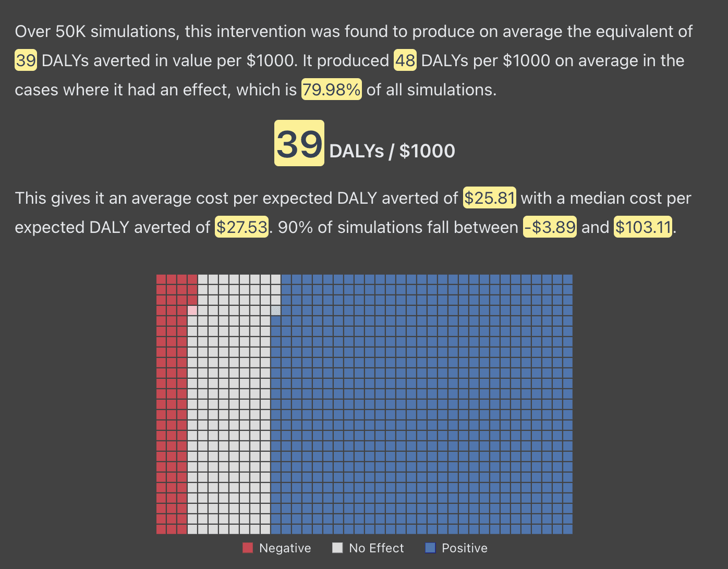
Task: Select the highlighted $103.11 upper bound
Action: coord(643,227)
